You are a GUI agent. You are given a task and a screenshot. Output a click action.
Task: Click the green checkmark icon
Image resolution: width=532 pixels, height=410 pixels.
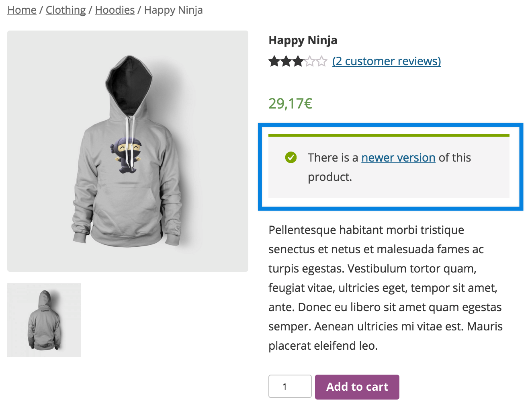point(291,158)
